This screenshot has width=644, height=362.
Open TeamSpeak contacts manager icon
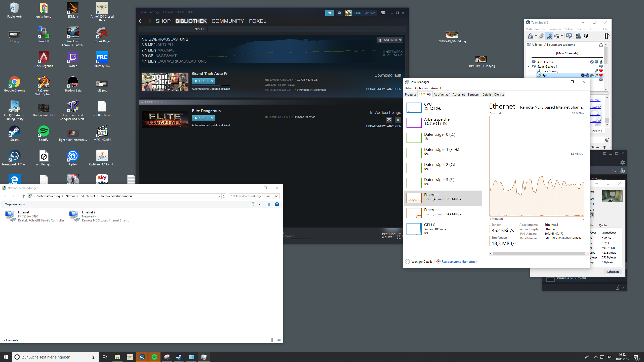[x=578, y=36]
